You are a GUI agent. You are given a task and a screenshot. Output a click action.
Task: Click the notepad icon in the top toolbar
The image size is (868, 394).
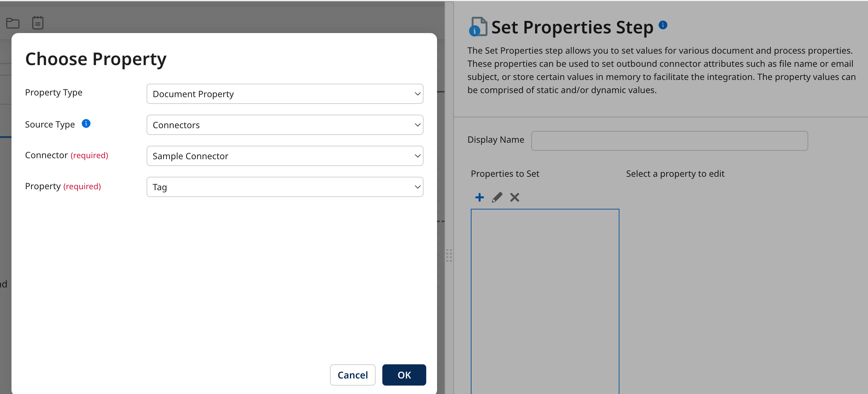click(x=37, y=22)
